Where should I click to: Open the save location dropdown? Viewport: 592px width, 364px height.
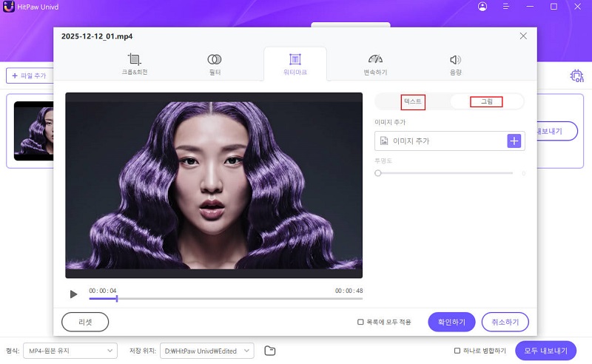pos(207,351)
